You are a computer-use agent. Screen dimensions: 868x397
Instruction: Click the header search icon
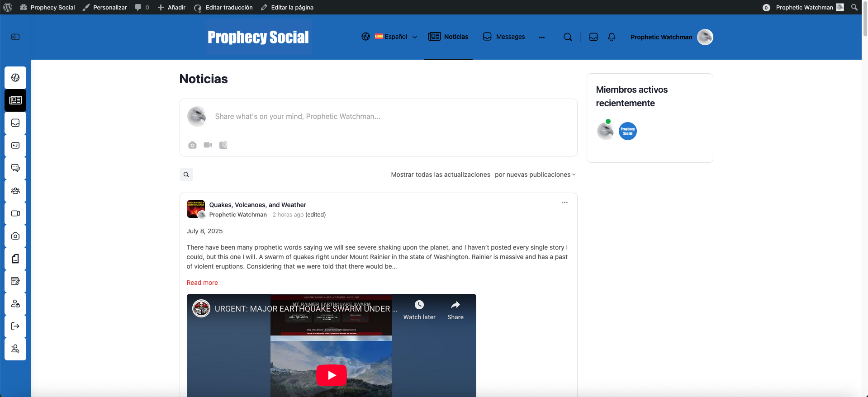568,37
